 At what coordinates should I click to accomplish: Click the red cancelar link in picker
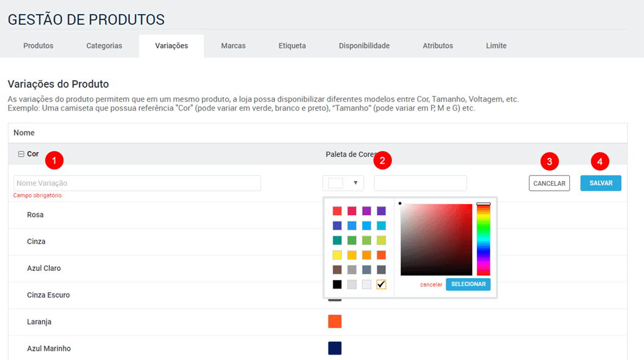coord(431,284)
